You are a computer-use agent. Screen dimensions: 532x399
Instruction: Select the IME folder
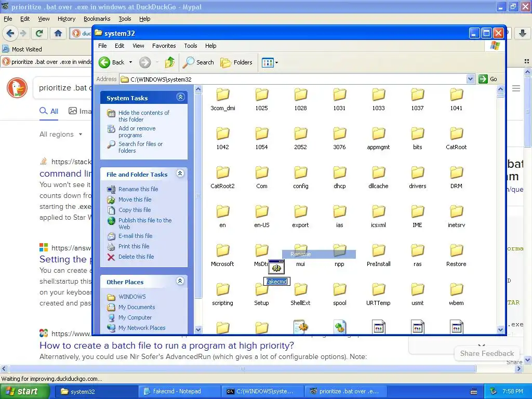click(417, 217)
